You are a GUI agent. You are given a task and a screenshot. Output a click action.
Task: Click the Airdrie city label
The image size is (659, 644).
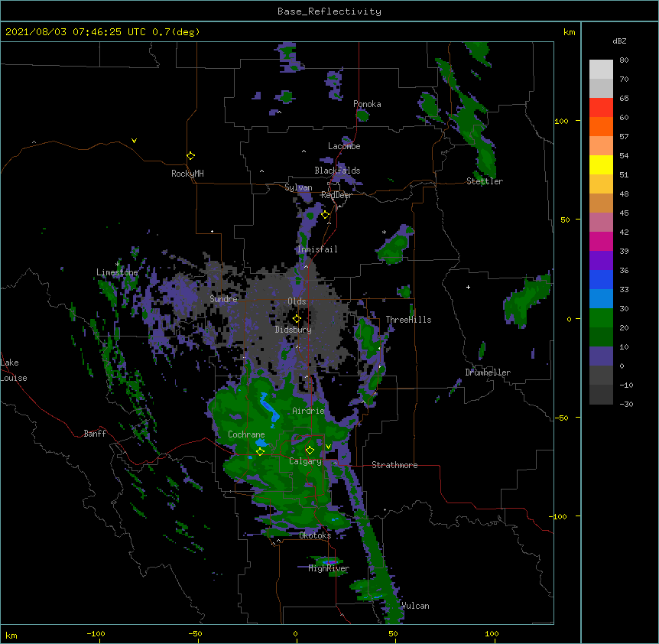tap(308, 411)
